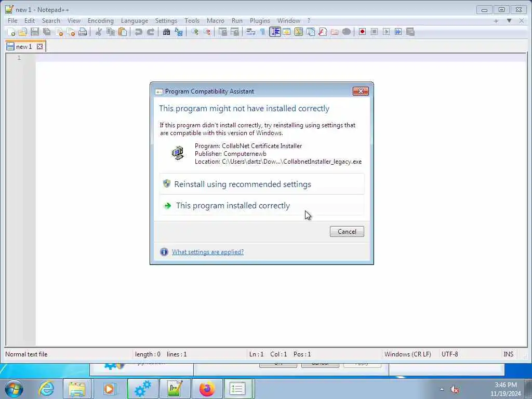Image resolution: width=532 pixels, height=399 pixels.
Task: Click the taskbar clock 3:46 PM
Action: click(505, 385)
